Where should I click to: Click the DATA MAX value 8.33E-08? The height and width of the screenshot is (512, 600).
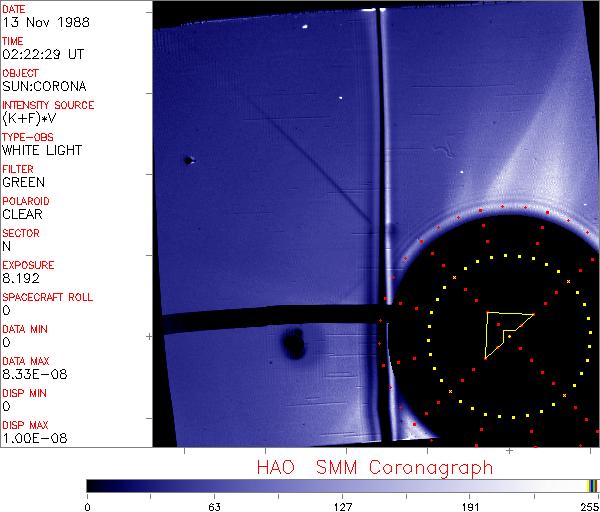[x=31, y=374]
